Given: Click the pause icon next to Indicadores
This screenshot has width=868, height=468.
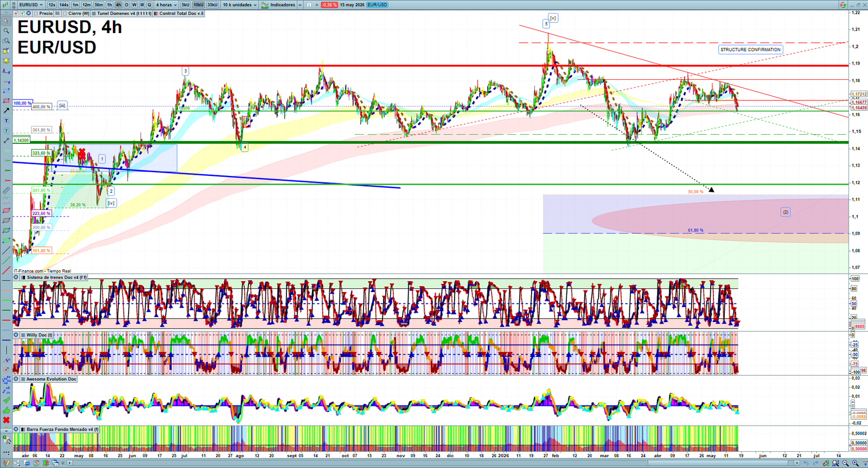Looking at the screenshot, I should [x=309, y=5].
